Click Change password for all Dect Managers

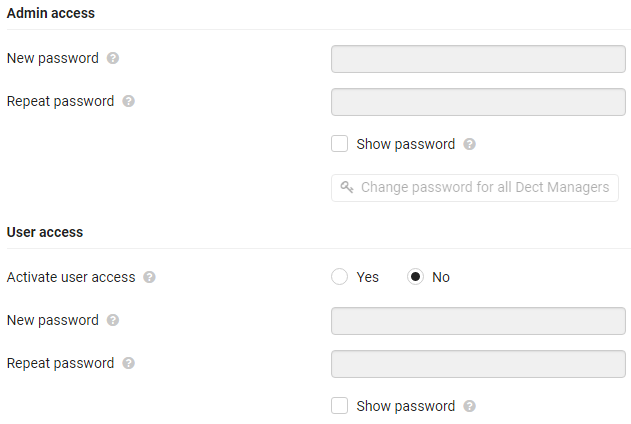tap(475, 188)
